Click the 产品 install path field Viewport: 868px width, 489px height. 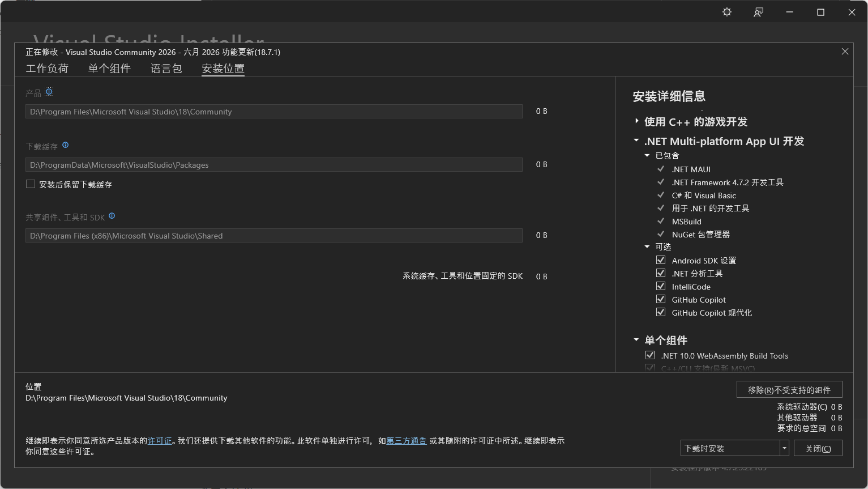pyautogui.click(x=274, y=112)
